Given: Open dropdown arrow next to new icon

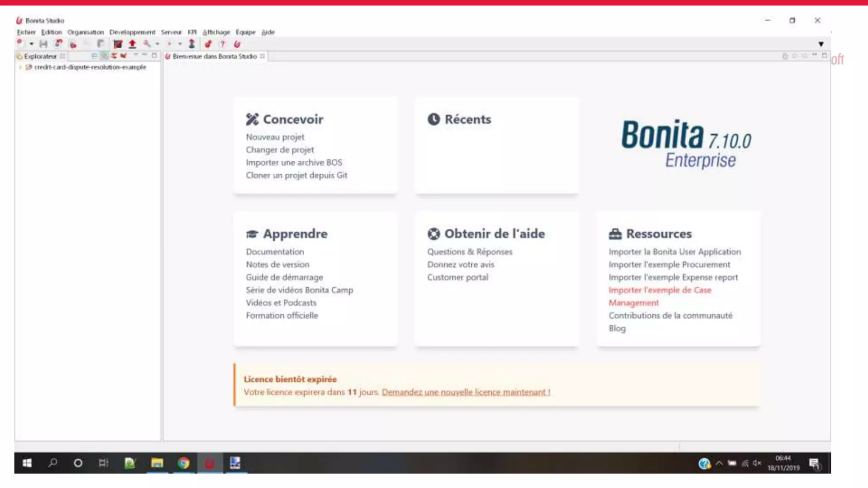Looking at the screenshot, I should (x=31, y=44).
